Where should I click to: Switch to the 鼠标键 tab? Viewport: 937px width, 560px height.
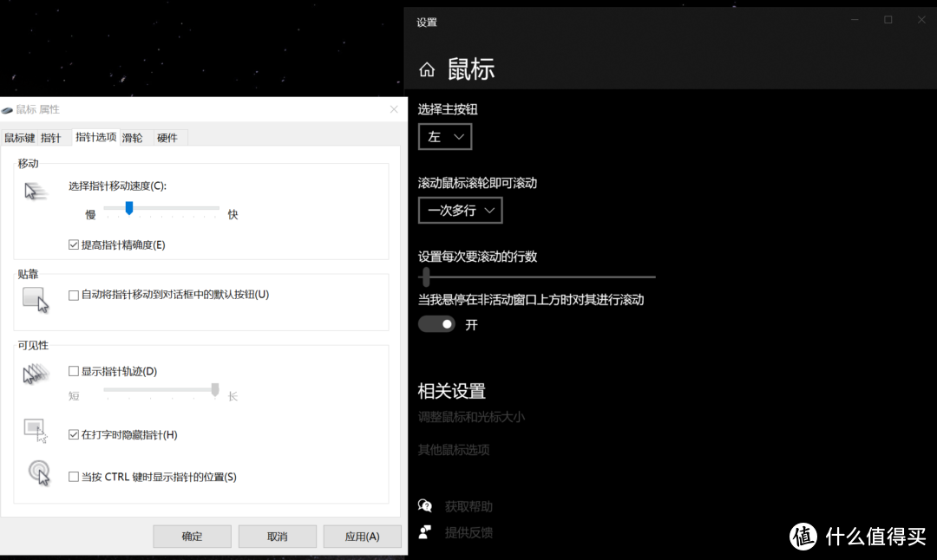(20, 138)
